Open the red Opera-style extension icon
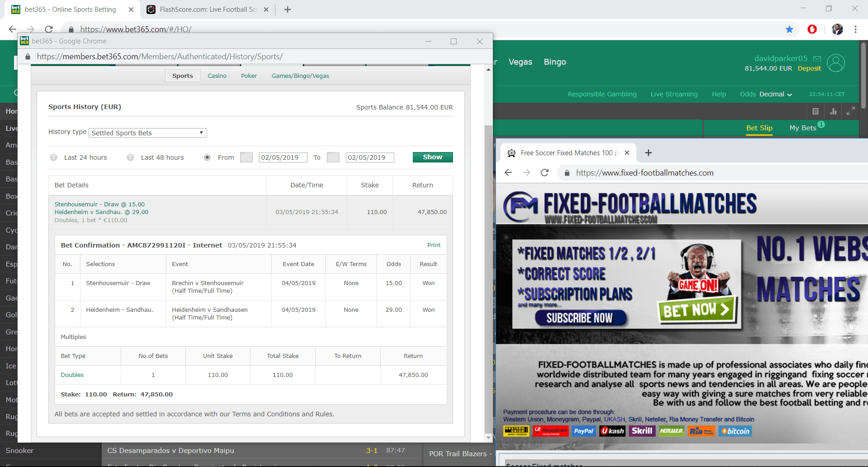The image size is (868, 467). tap(812, 29)
